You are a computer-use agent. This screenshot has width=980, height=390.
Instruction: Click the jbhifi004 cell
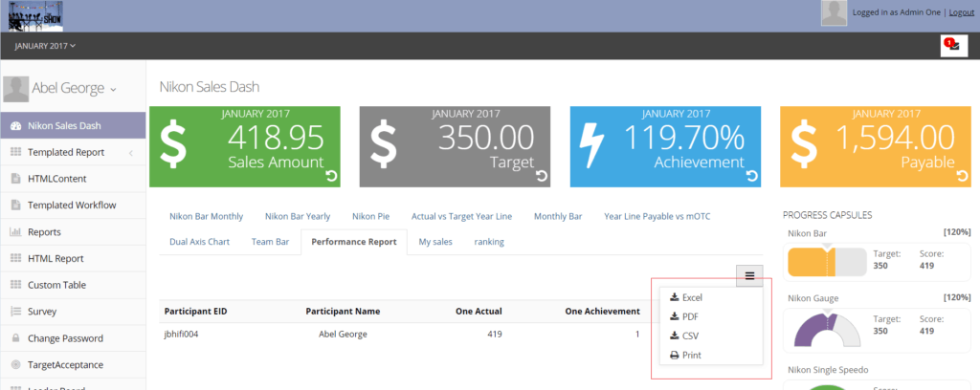tap(181, 334)
